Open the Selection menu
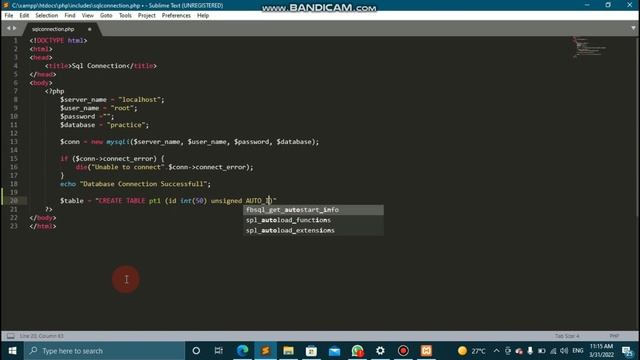This screenshot has width=640, height=360. point(47,16)
